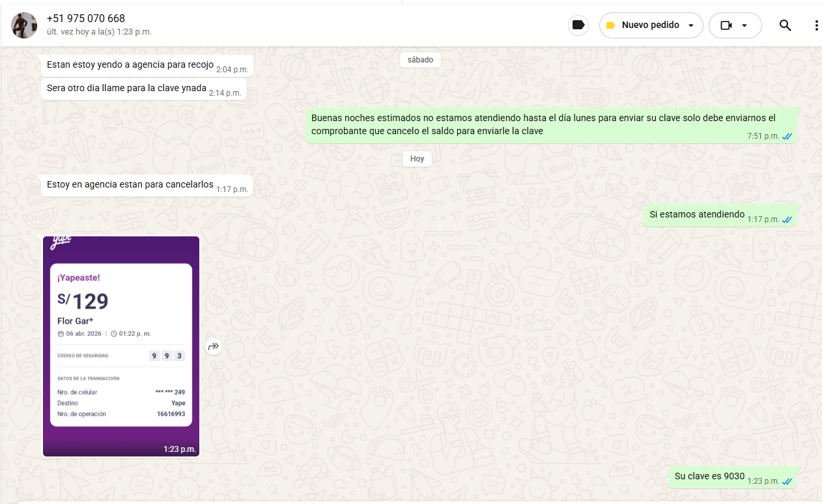Click forward icon beside Yape receipt
Image resolution: width=822 pixels, height=504 pixels.
tap(214, 347)
